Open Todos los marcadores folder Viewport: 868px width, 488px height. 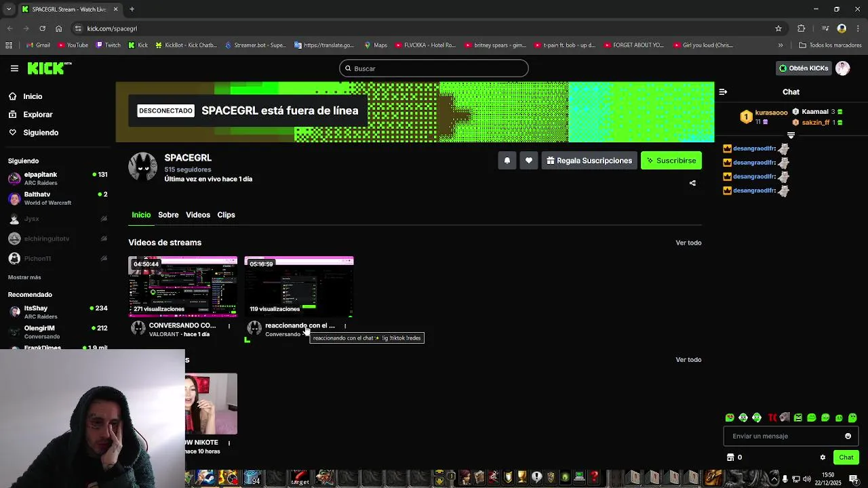[830, 45]
